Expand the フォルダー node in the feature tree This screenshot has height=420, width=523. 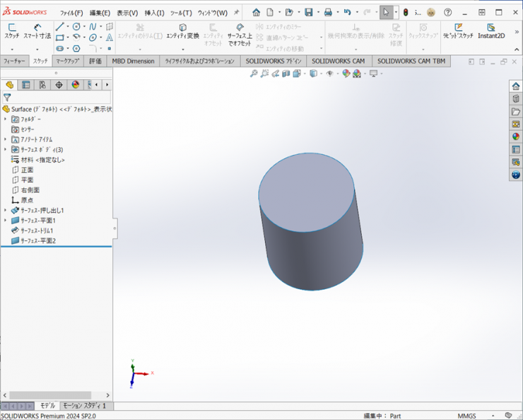[6, 119]
